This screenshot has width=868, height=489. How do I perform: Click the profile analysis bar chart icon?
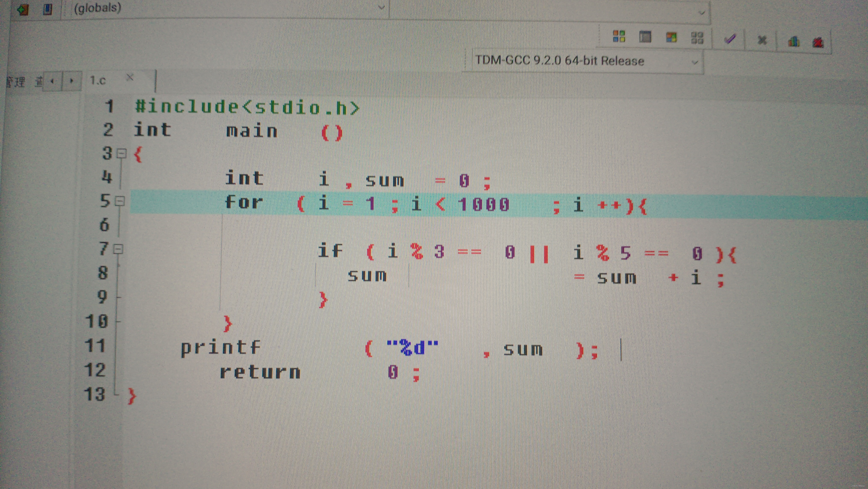click(x=794, y=42)
